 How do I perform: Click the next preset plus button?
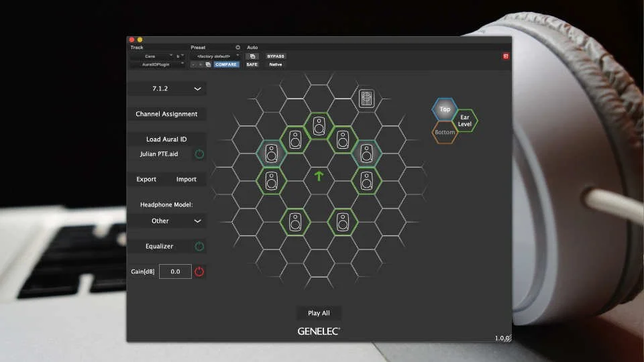(200, 64)
